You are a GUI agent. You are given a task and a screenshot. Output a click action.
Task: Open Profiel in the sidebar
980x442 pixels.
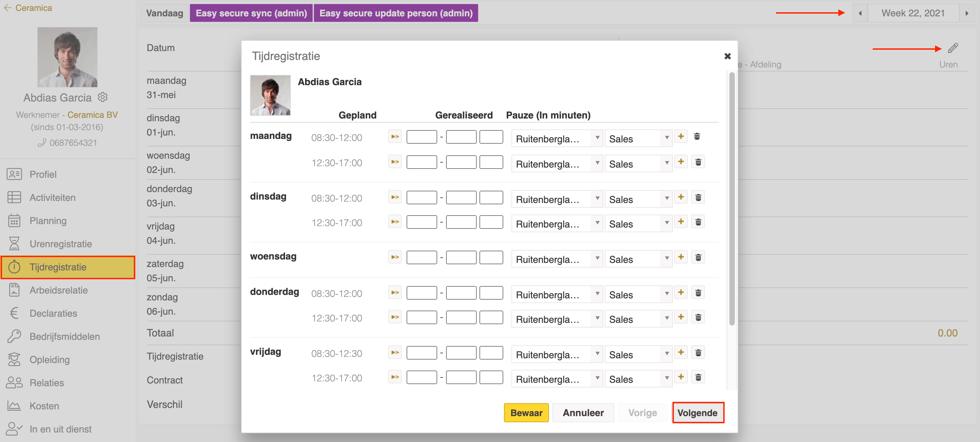pyautogui.click(x=68, y=174)
